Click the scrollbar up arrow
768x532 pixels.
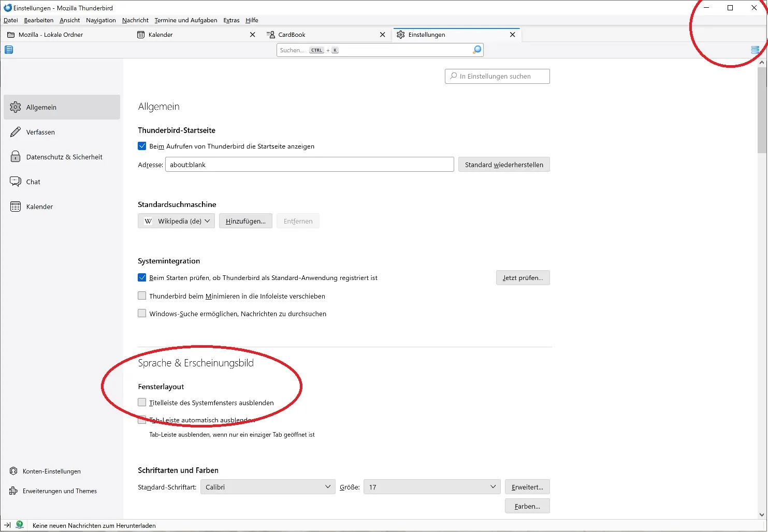(762, 63)
